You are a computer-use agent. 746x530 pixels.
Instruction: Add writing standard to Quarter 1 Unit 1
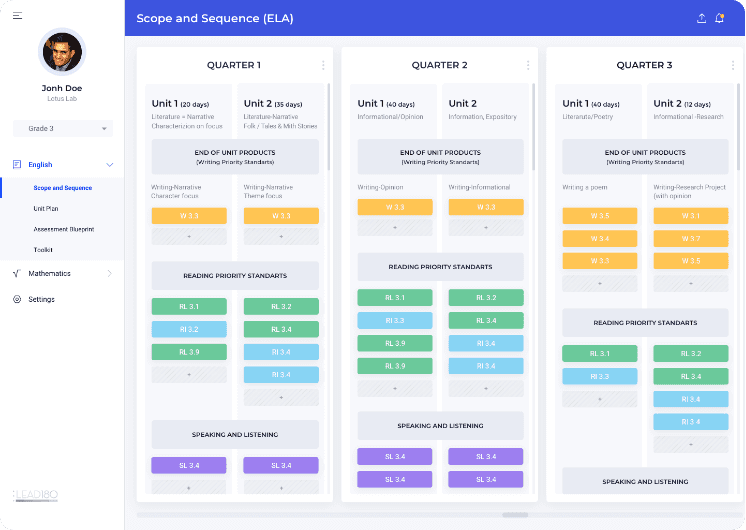[x=189, y=236]
